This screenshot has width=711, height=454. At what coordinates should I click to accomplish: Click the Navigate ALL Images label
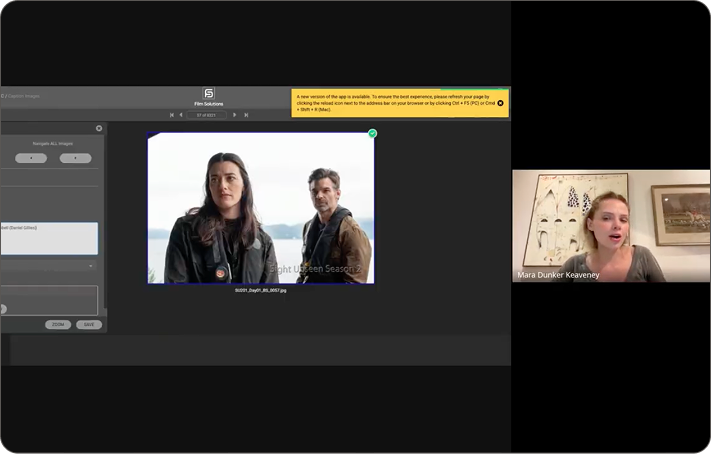click(x=53, y=144)
